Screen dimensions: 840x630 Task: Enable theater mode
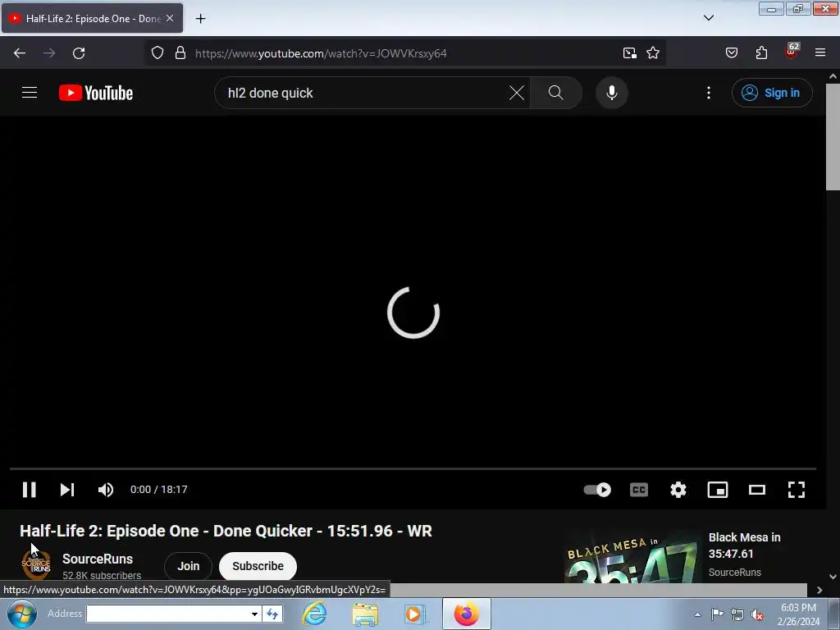click(x=757, y=490)
